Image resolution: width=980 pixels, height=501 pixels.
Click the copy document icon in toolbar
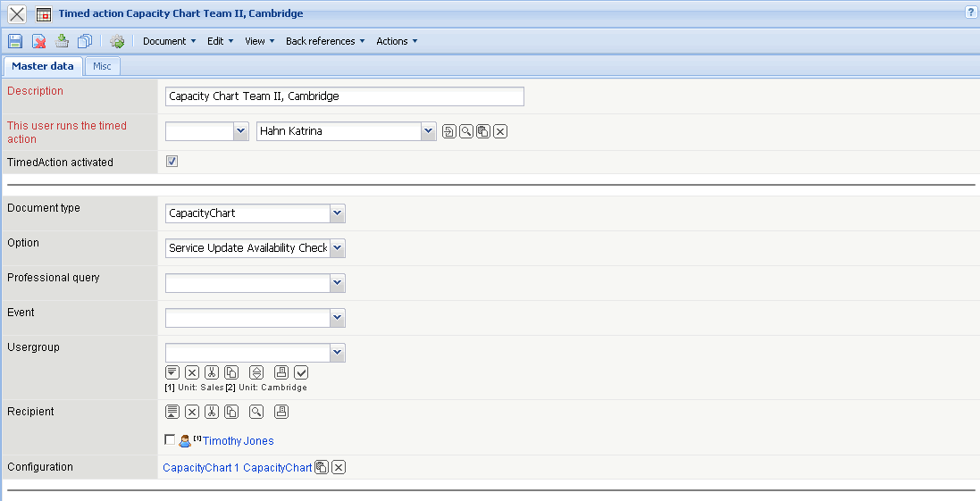tap(85, 41)
